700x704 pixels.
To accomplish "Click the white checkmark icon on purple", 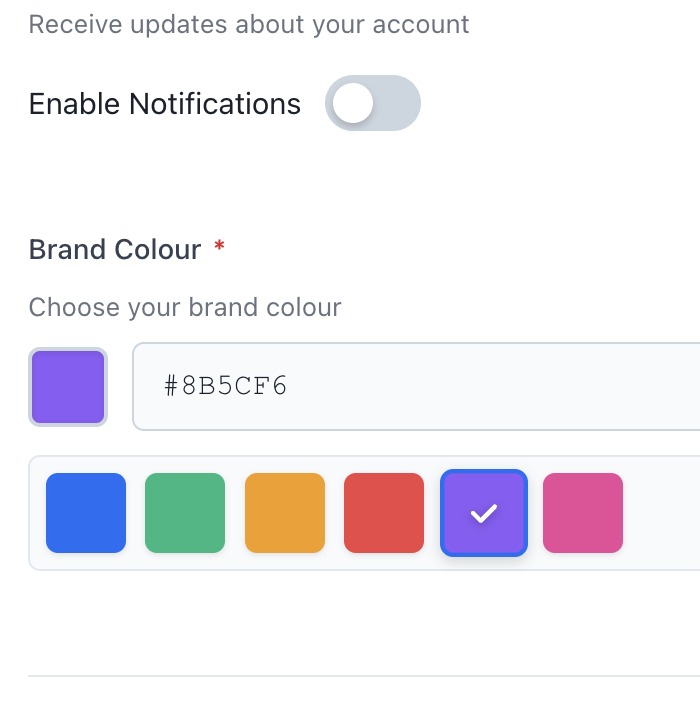I will pyautogui.click(x=484, y=514).
